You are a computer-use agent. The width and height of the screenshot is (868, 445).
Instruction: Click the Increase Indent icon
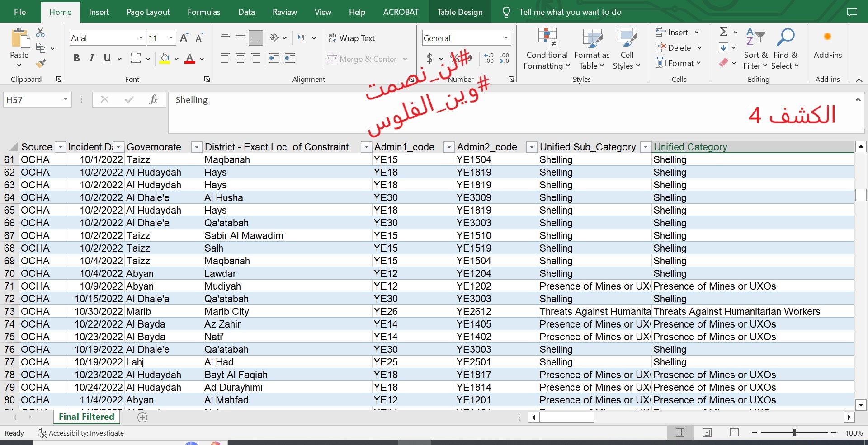290,58
